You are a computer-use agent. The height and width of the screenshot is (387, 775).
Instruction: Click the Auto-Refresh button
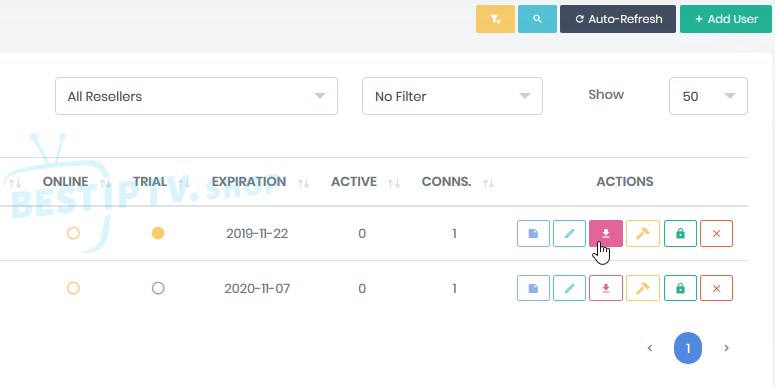tap(618, 19)
